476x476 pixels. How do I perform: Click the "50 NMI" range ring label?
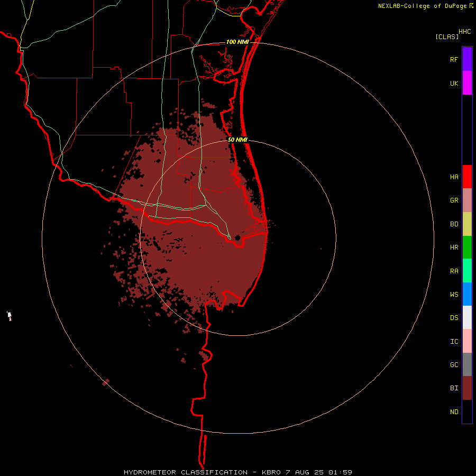(x=237, y=140)
